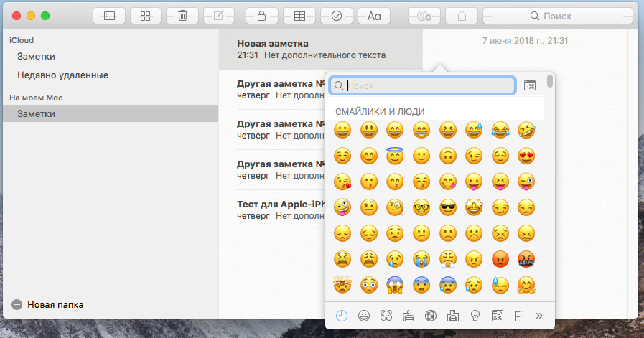The height and width of the screenshot is (338, 644).
Task: Switch to flags emoji tab
Action: point(519,316)
